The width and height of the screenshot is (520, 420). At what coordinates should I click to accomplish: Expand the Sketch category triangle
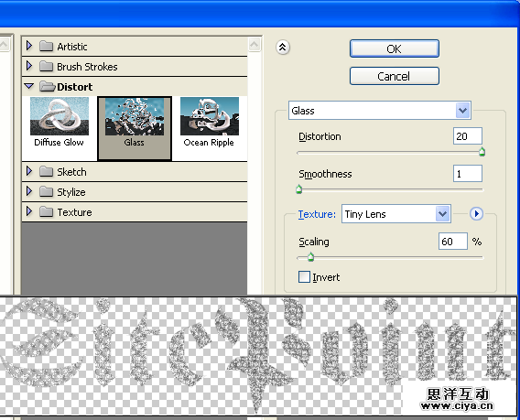(29, 171)
